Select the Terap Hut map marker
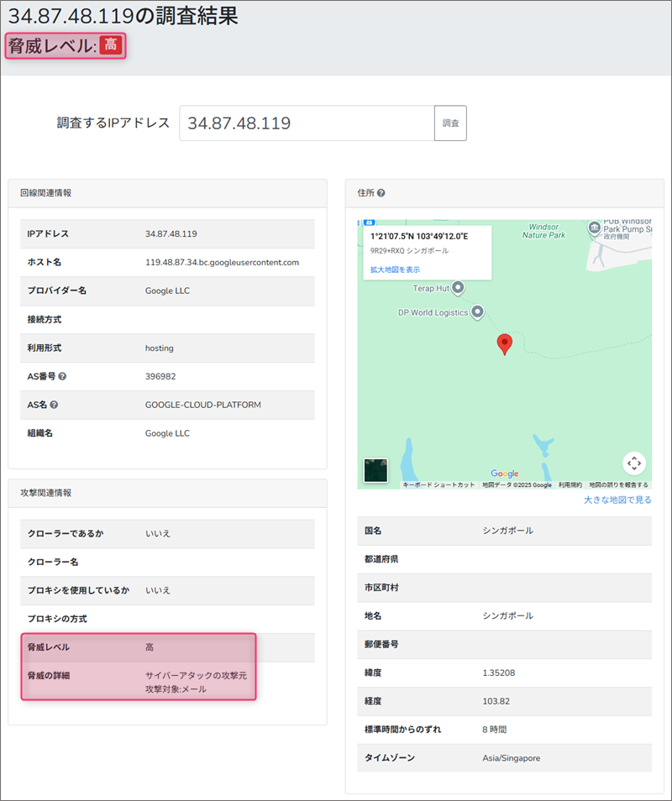 459,288
